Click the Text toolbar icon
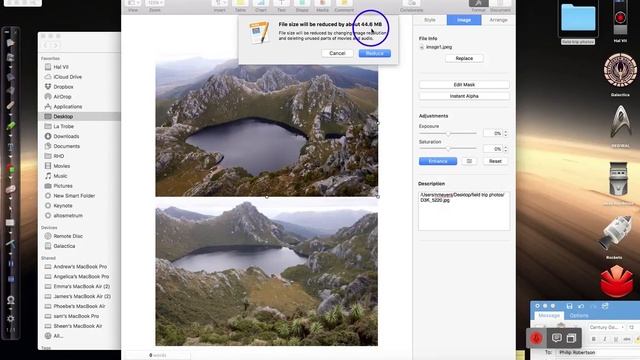640x360 pixels. click(x=281, y=5)
